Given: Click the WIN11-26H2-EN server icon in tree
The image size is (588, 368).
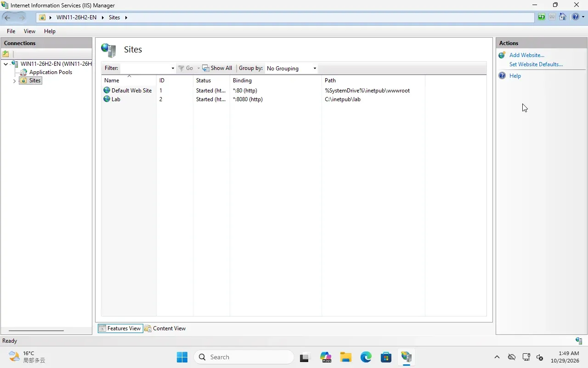Looking at the screenshot, I should pyautogui.click(x=15, y=63).
